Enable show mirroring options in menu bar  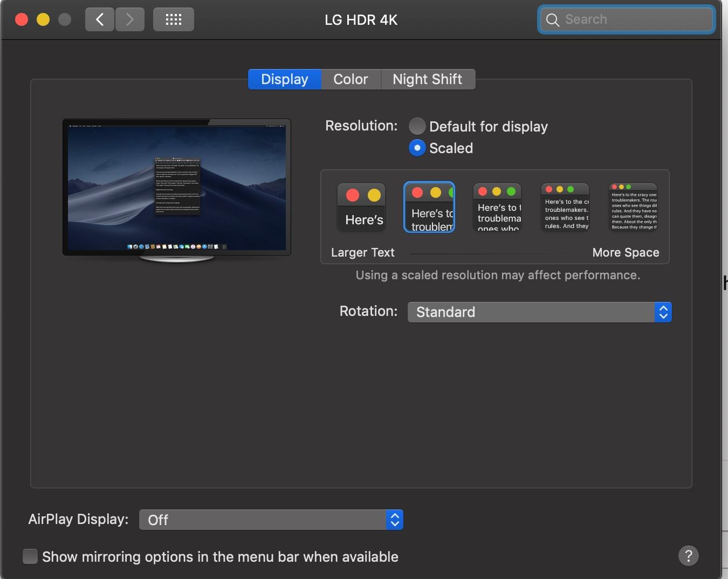pyautogui.click(x=30, y=556)
